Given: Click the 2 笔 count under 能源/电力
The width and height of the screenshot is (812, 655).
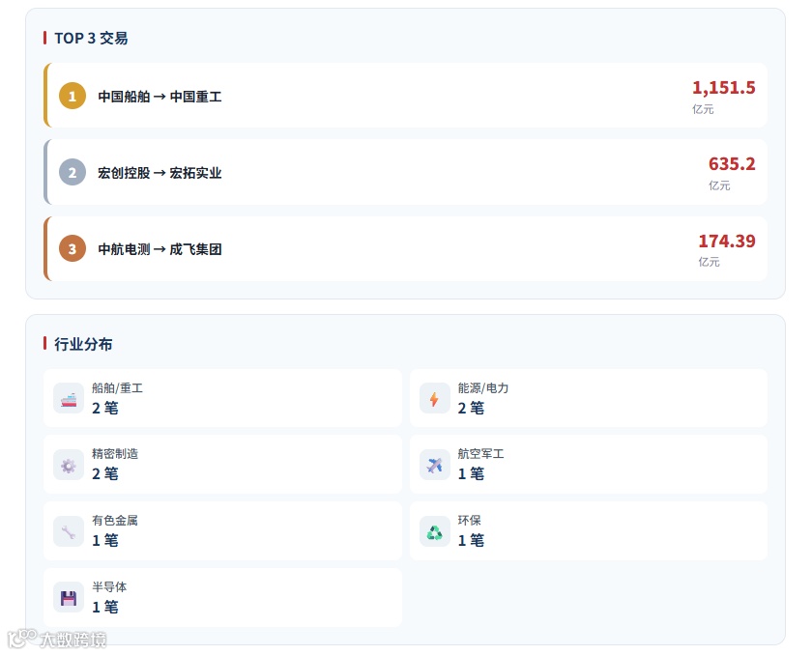Looking at the screenshot, I should coord(471,409).
